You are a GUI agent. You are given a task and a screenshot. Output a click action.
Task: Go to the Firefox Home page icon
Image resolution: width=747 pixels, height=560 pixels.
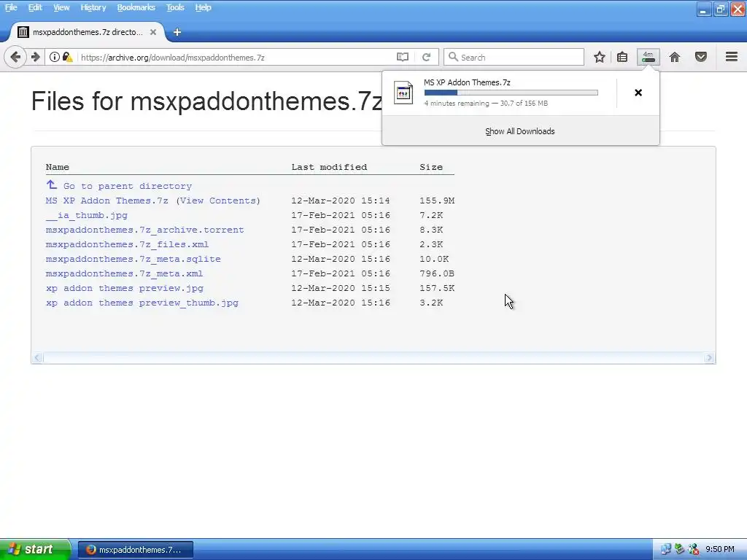click(x=675, y=57)
